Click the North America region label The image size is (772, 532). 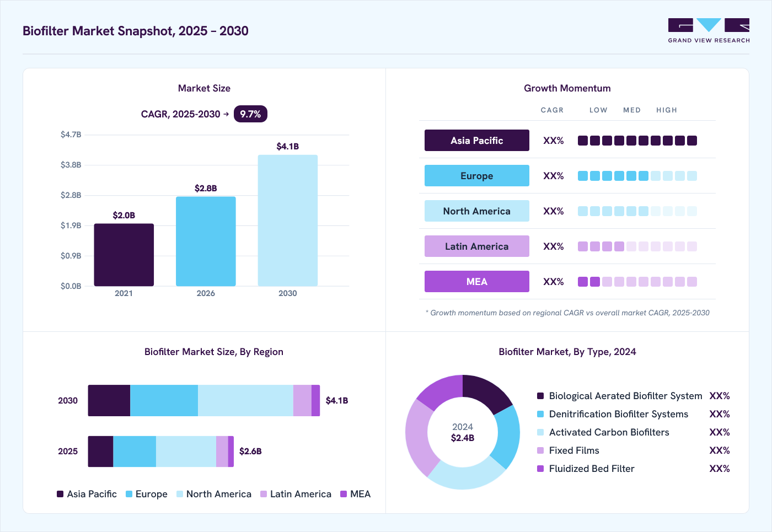[x=477, y=211]
